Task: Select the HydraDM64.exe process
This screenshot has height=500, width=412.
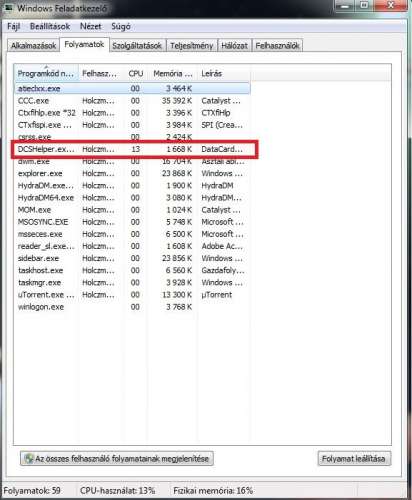Action: tap(132, 198)
